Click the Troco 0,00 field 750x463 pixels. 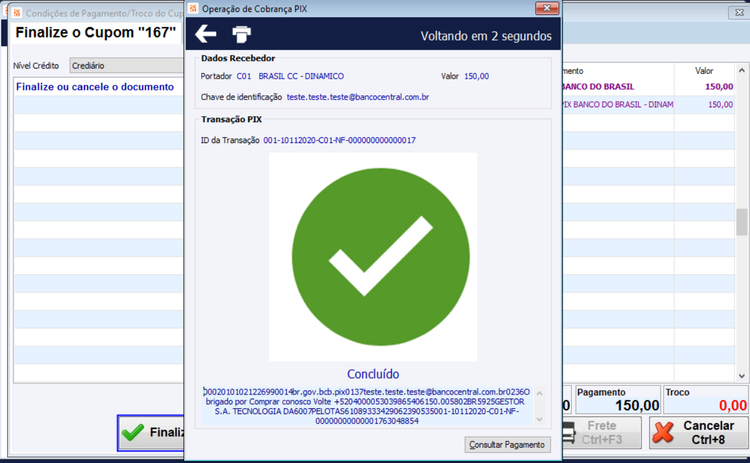[x=706, y=400]
